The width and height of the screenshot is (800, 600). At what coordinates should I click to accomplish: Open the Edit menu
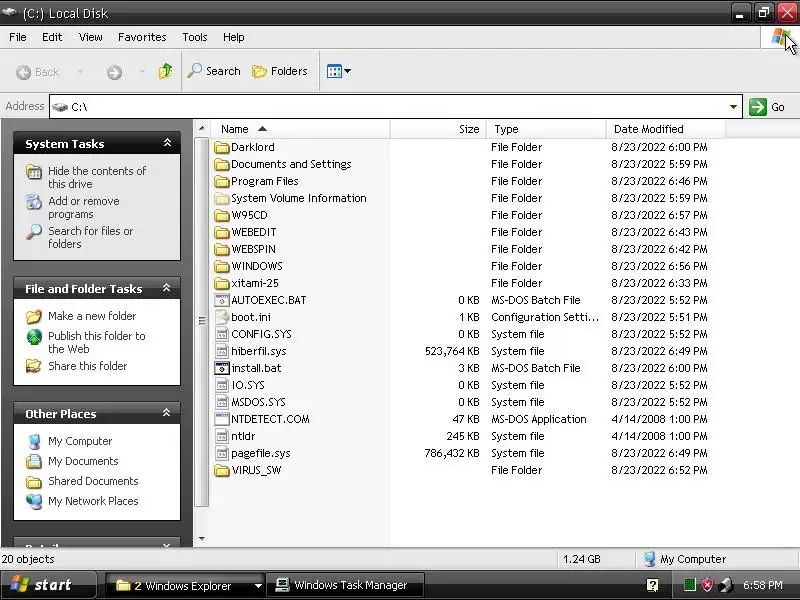(52, 37)
